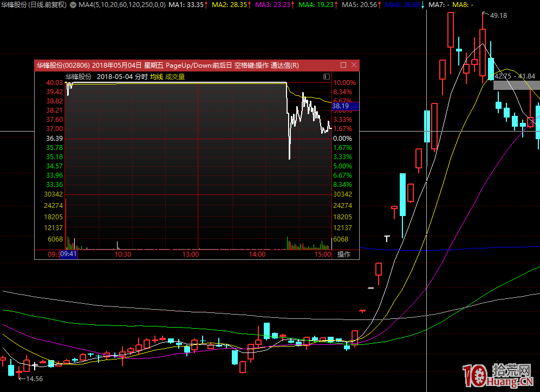Select the green MA4: 19.23 indicator value
Viewport: 540px width, 392px height.
point(318,5)
